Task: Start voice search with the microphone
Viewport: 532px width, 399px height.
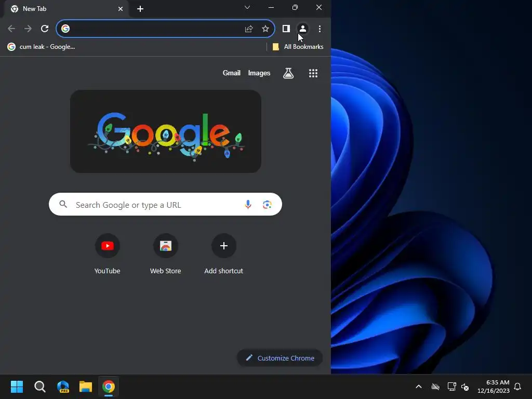Action: (x=248, y=204)
